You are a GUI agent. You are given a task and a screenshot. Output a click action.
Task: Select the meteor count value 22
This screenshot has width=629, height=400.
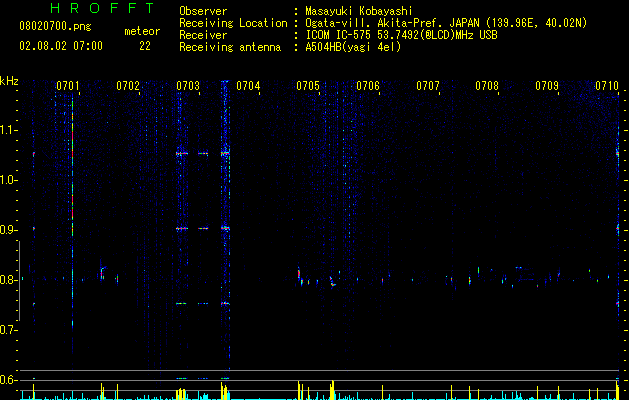click(145, 46)
